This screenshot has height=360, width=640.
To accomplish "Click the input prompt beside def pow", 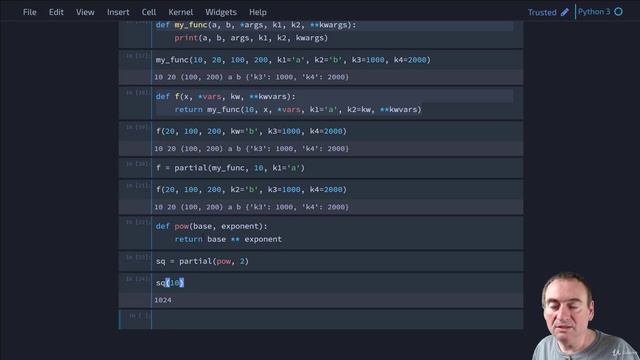I will point(137,222).
